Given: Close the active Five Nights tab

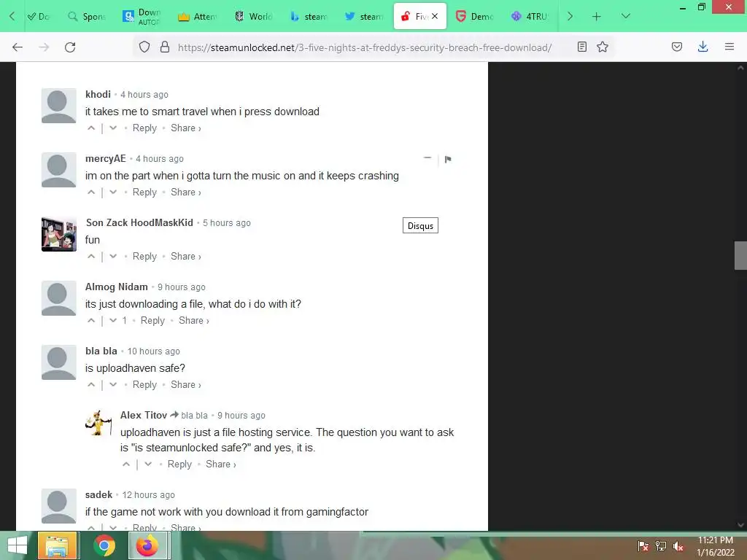Looking at the screenshot, I should [x=435, y=17].
